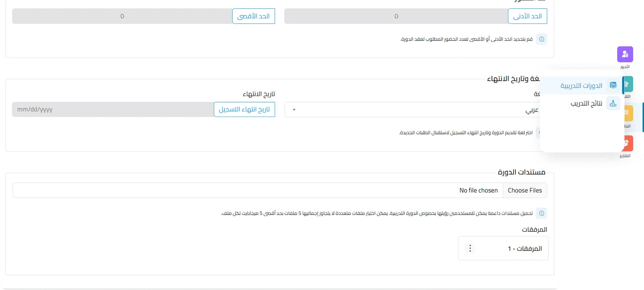Image resolution: width=644 pixels, height=290 pixels.
Task: Click the الحد الأقصى label button
Action: [254, 16]
